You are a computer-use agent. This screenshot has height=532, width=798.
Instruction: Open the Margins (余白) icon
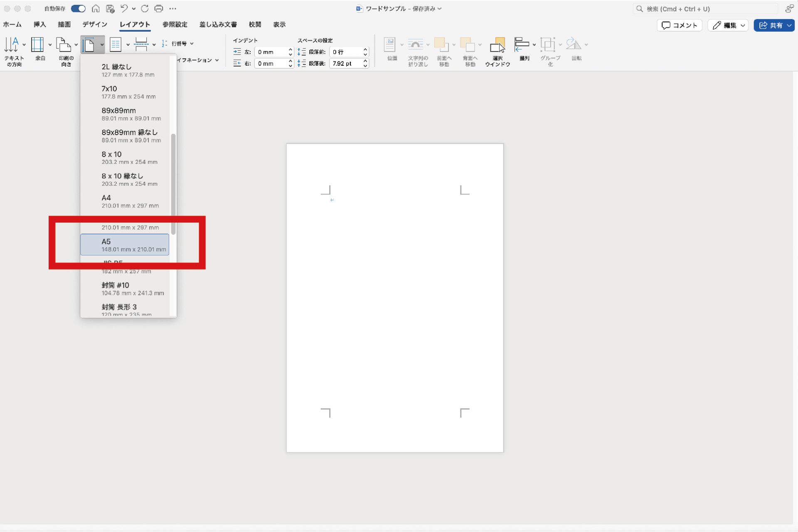[37, 45]
